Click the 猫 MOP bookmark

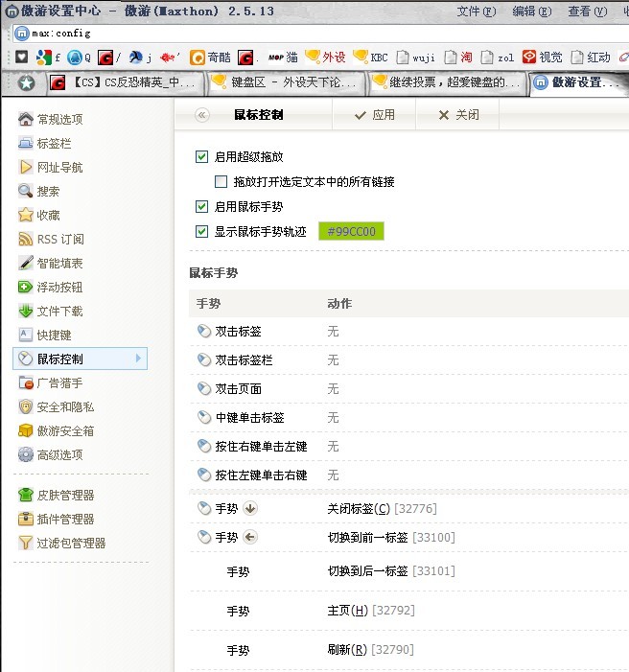click(x=283, y=57)
